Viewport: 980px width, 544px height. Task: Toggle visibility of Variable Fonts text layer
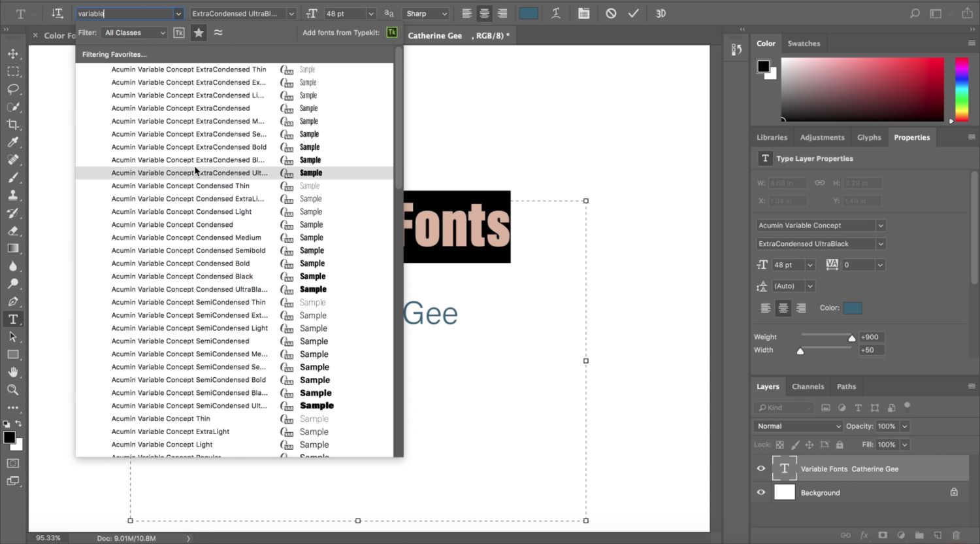(x=761, y=469)
